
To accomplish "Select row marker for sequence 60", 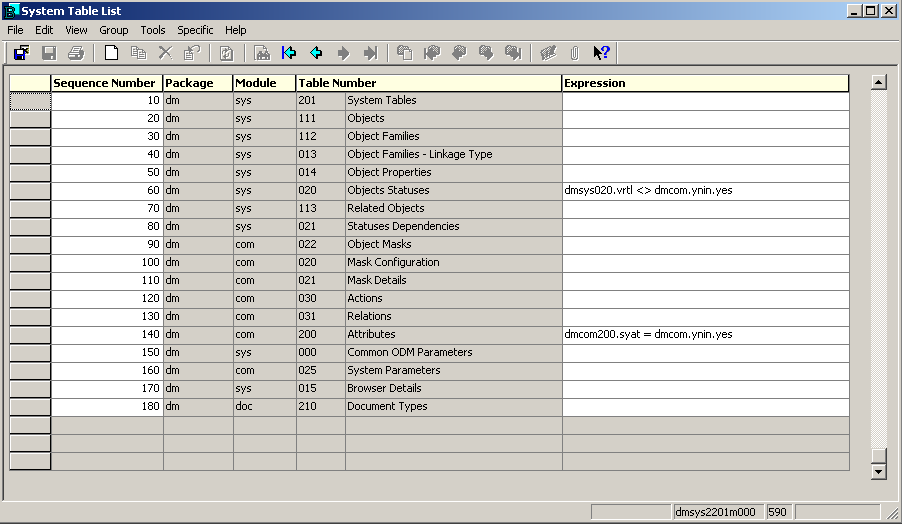I will [30, 191].
